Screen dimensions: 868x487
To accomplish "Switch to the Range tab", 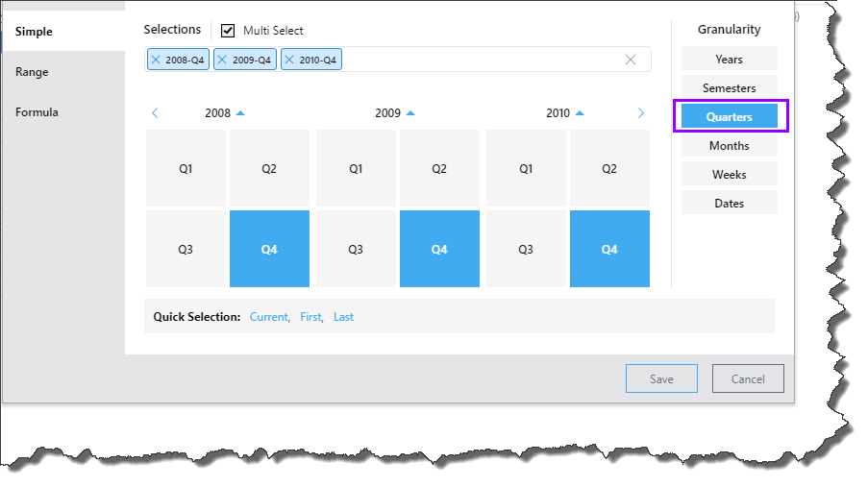I will [32, 72].
